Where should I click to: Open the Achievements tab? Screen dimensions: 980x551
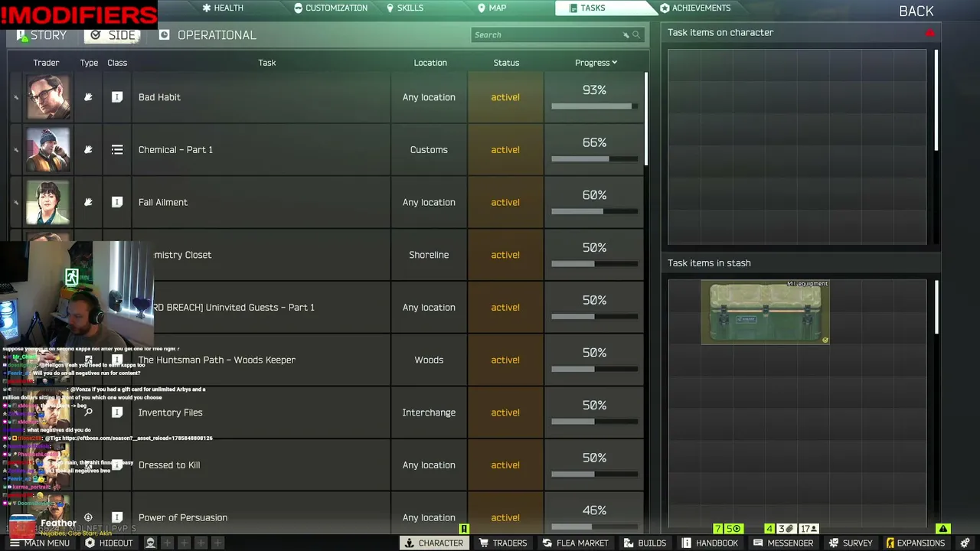pyautogui.click(x=695, y=8)
